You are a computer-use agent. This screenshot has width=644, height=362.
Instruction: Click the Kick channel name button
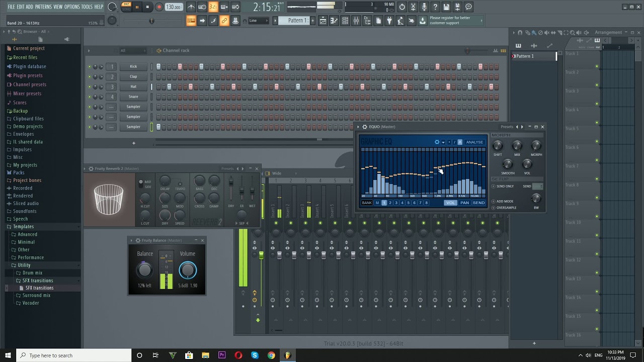[133, 66]
